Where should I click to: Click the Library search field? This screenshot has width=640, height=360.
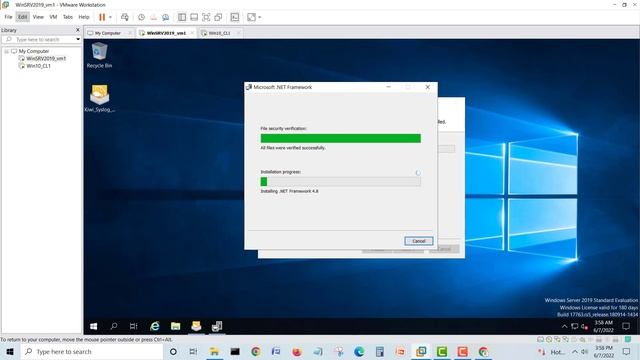click(x=40, y=40)
